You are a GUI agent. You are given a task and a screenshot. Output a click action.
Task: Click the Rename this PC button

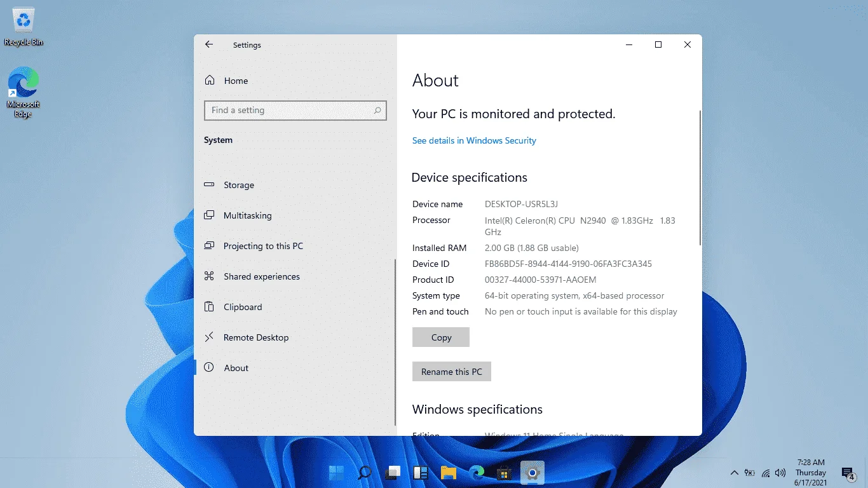point(452,372)
